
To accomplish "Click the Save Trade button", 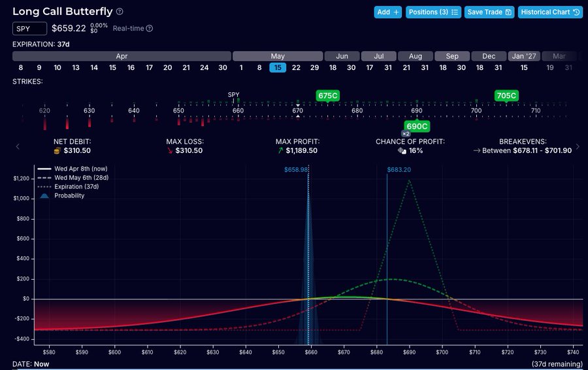I will (x=489, y=12).
